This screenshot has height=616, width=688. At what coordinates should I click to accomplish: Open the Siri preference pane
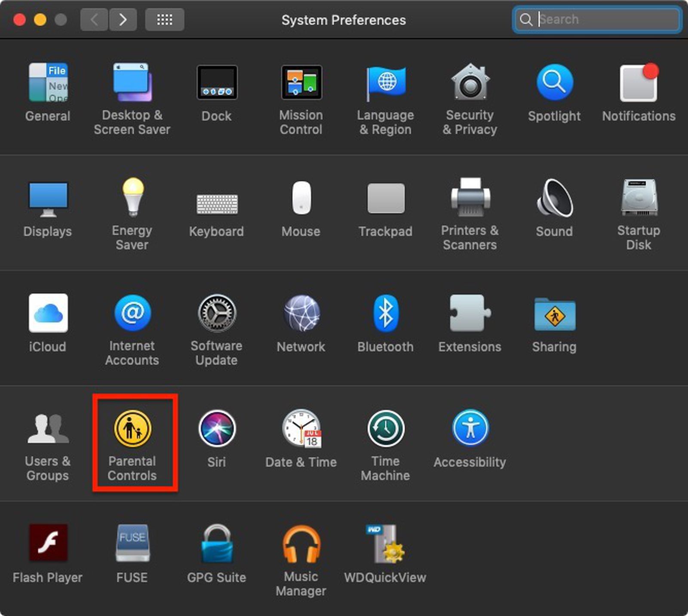point(217,429)
